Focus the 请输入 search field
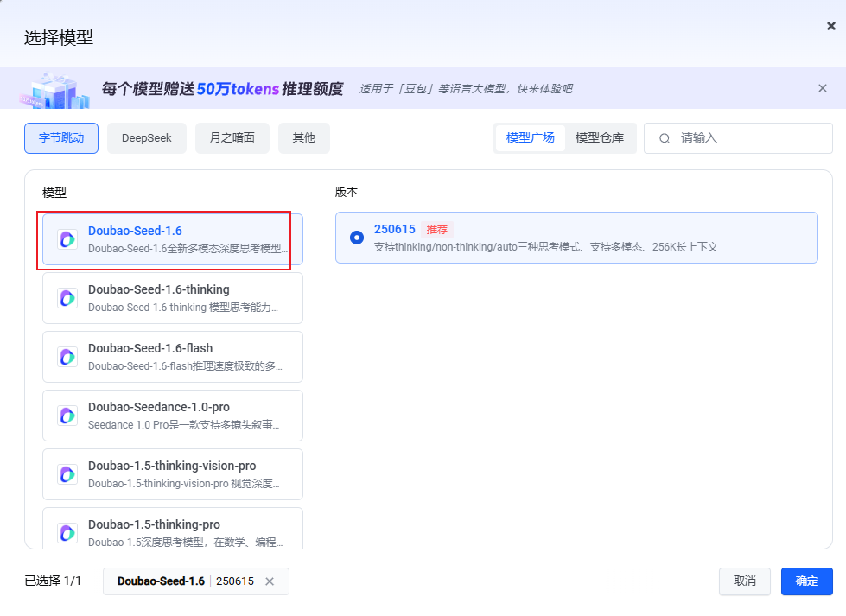The width and height of the screenshot is (846, 616). (738, 138)
